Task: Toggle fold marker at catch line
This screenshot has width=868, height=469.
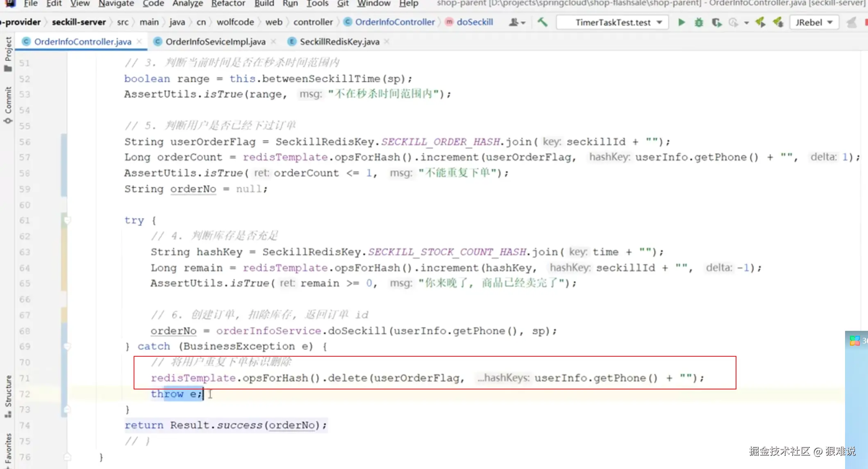Action: click(67, 347)
